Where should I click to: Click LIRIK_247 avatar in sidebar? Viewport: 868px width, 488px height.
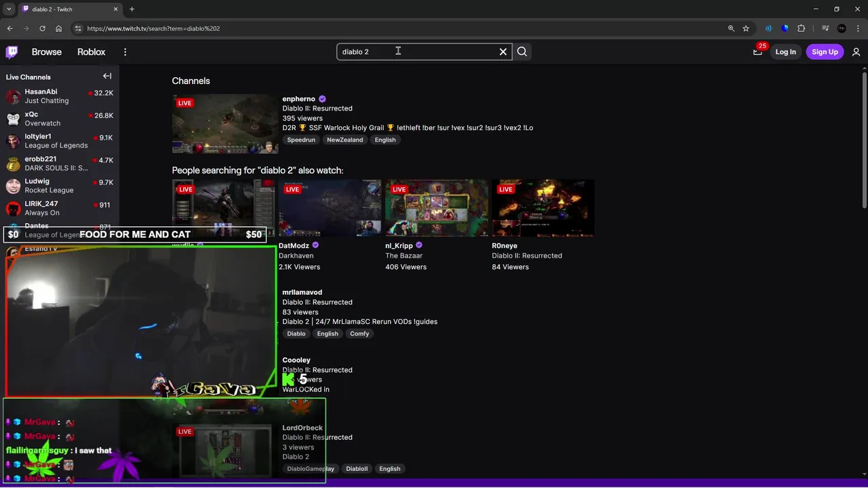coord(13,208)
